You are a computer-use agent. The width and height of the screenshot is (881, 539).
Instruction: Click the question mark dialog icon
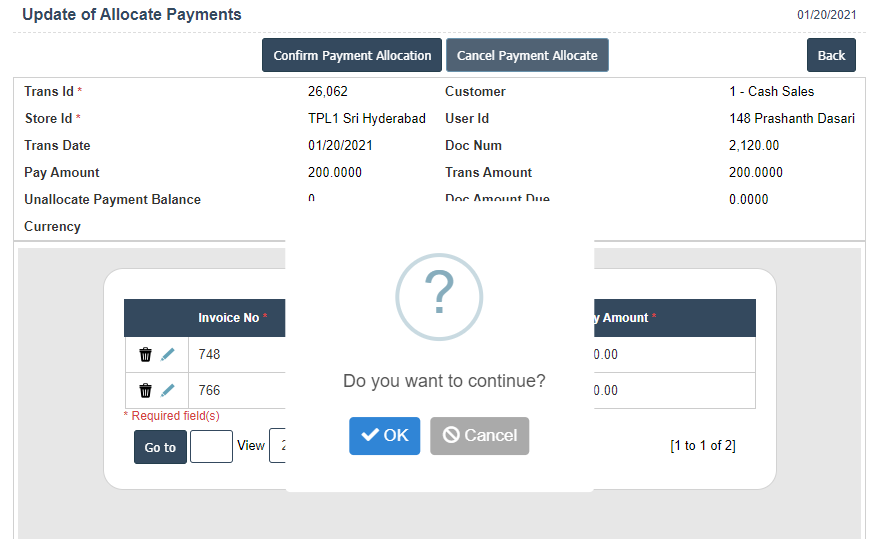tap(439, 294)
